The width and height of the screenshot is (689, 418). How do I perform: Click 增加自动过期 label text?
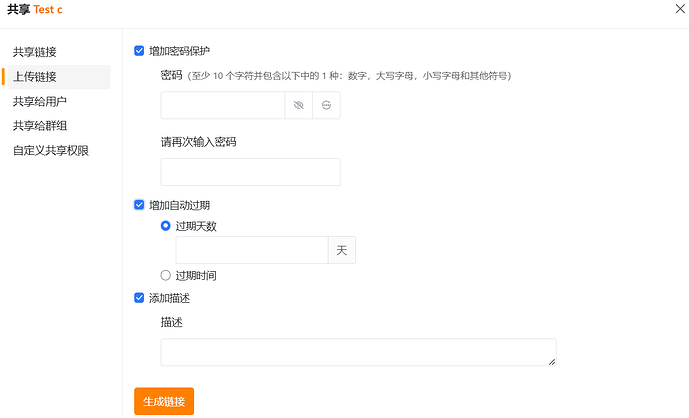tap(179, 205)
